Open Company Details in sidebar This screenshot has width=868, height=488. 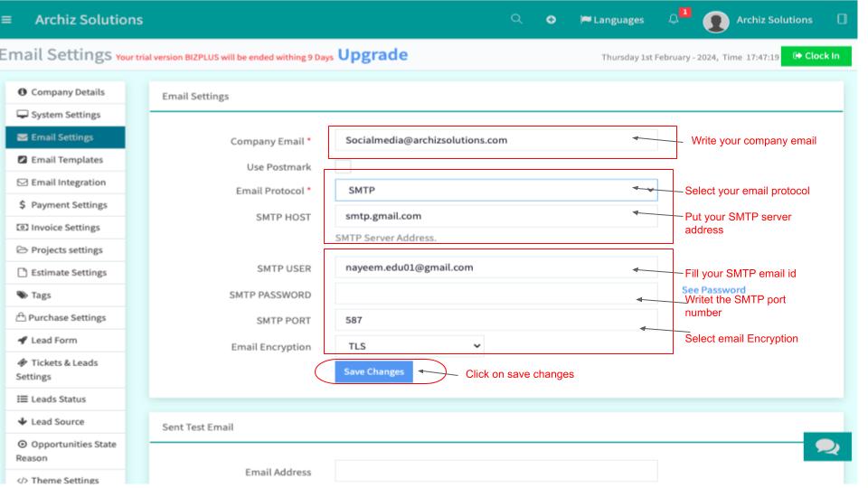[x=72, y=92]
